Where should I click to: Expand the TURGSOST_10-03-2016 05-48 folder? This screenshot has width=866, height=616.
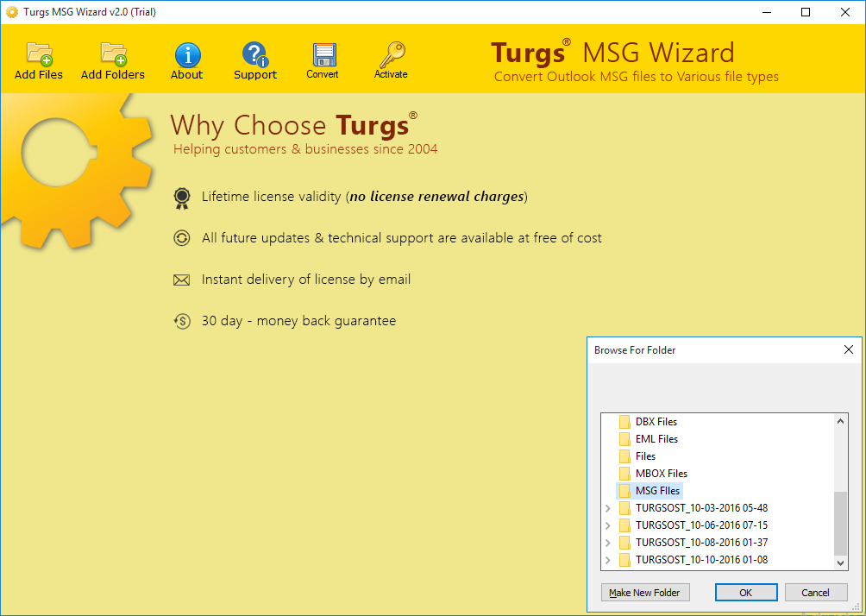(608, 508)
